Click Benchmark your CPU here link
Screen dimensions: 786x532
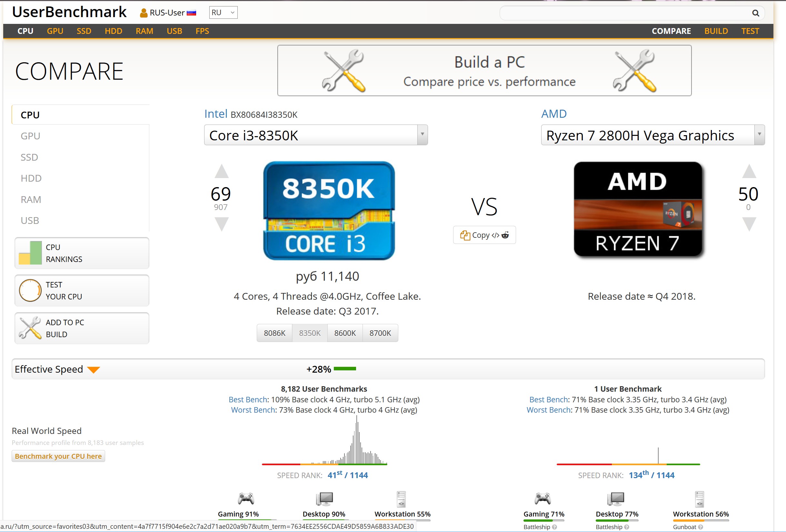coord(58,456)
